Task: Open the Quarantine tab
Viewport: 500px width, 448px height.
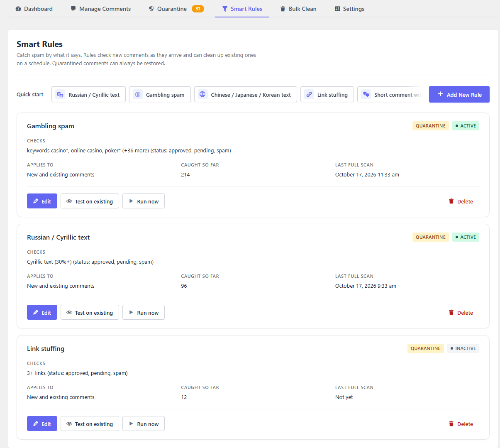Action: 176,9
